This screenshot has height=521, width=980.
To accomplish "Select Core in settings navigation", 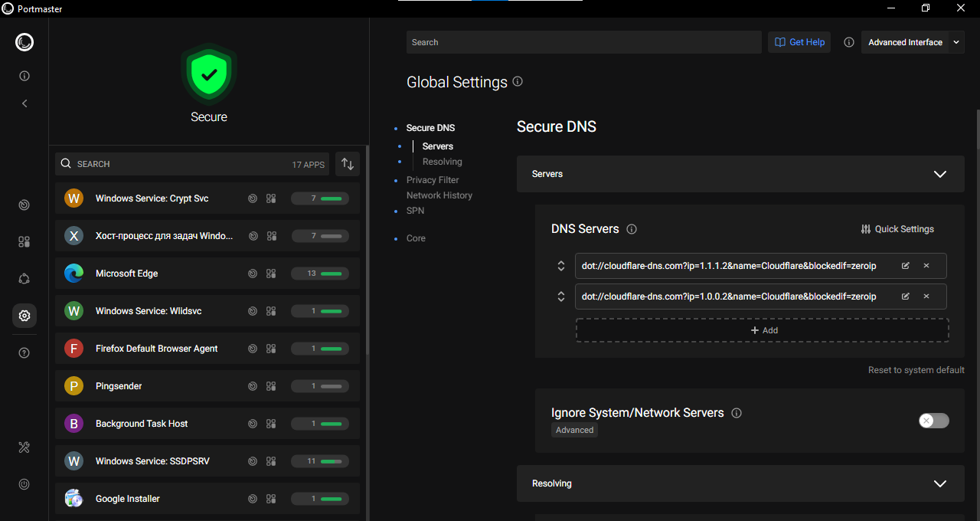I will (416, 238).
